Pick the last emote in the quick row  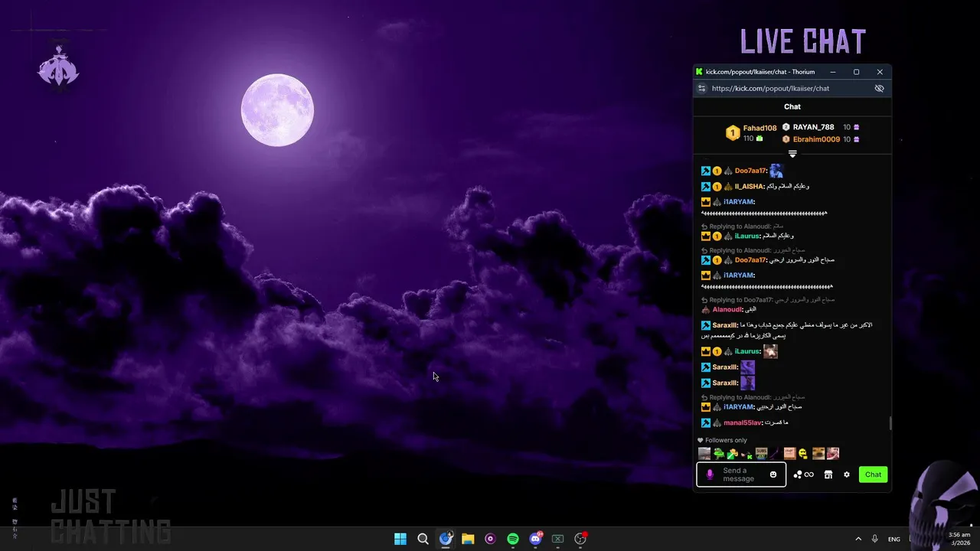coord(833,454)
